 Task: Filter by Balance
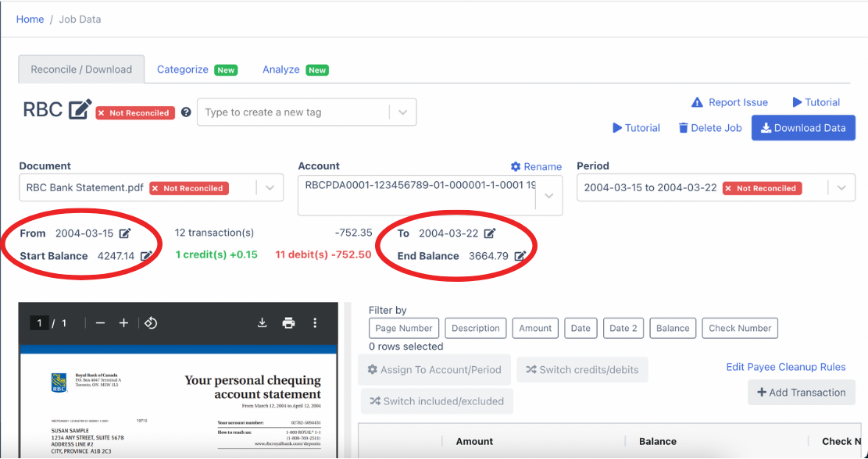[673, 328]
